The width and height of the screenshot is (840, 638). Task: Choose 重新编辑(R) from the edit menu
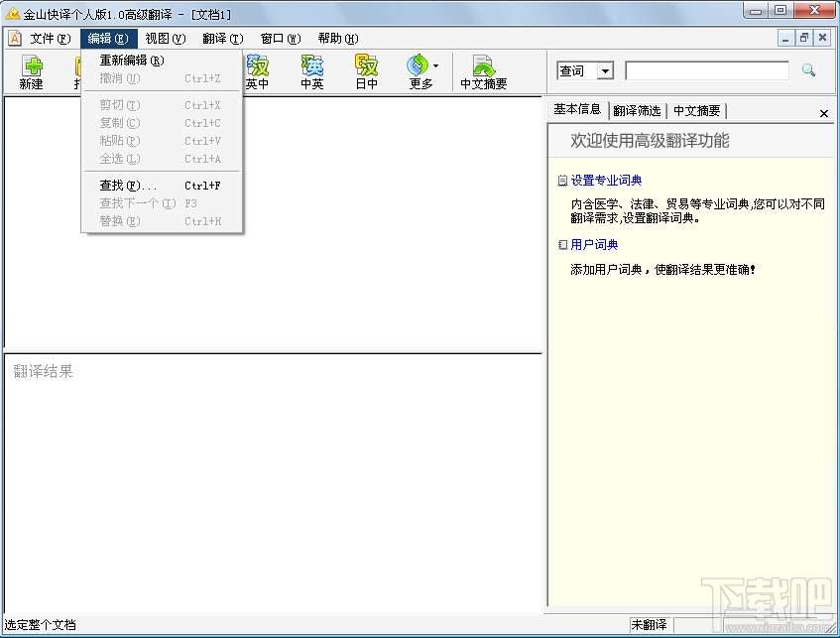(162, 61)
